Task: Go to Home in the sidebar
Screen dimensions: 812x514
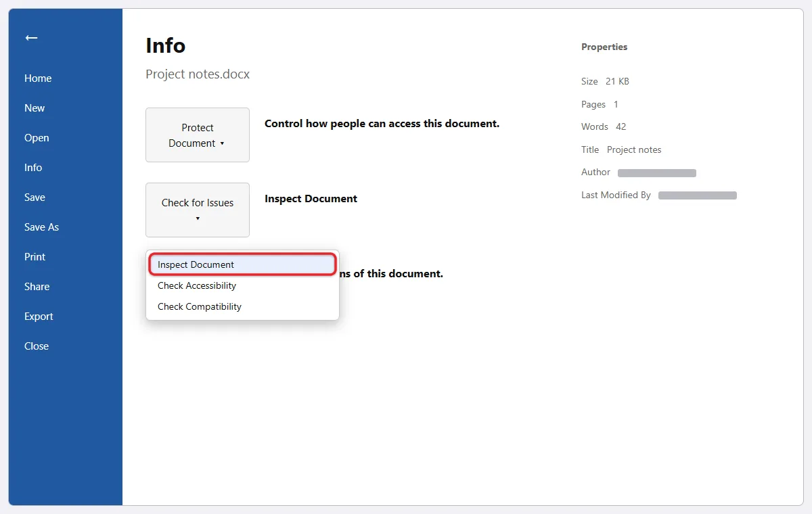Action: (x=38, y=78)
